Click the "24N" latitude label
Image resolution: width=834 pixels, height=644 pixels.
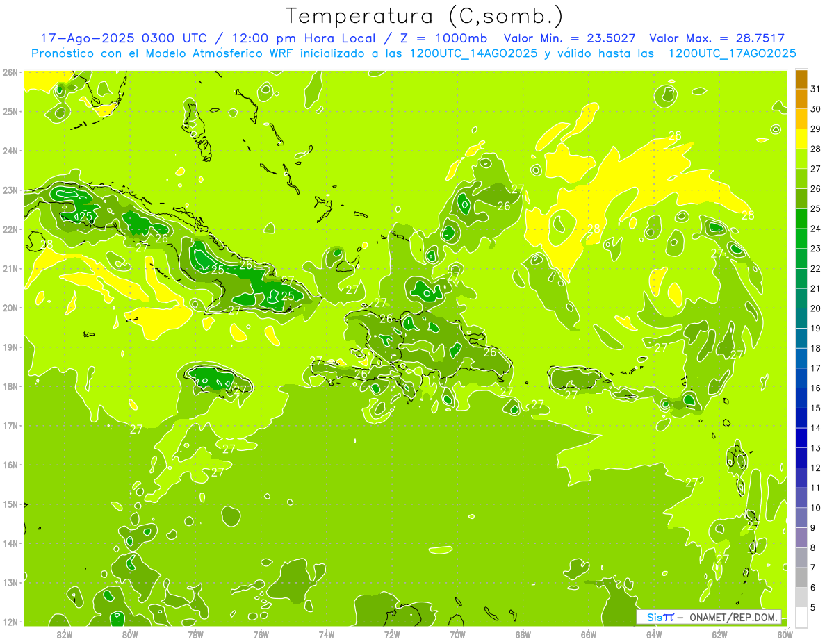(x=11, y=151)
